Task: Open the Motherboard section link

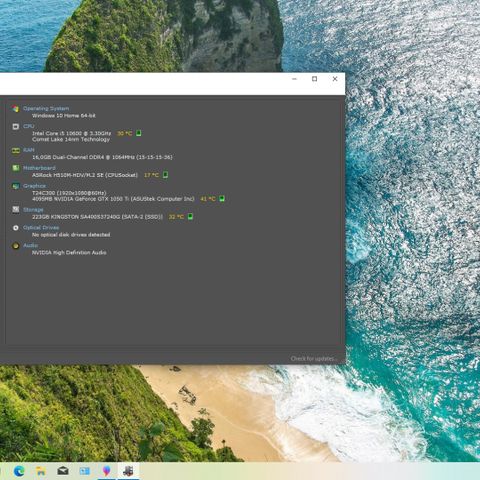Action: click(x=39, y=168)
